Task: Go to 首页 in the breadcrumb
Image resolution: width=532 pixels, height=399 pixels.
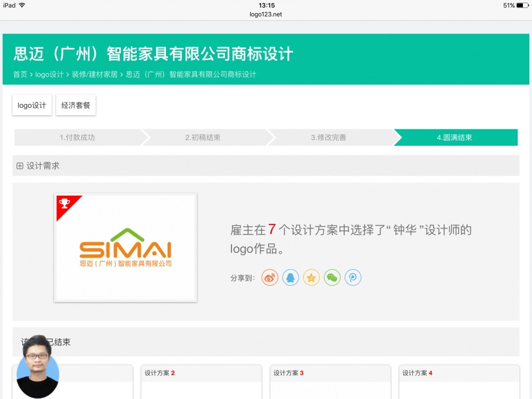Action: 20,74
